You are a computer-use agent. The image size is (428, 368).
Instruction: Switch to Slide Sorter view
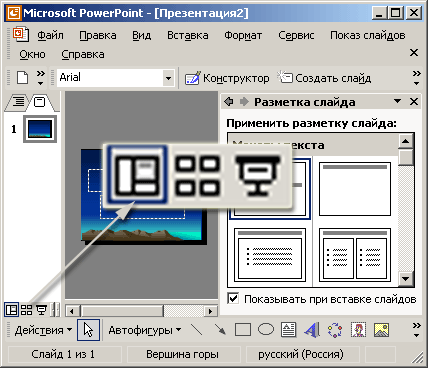(26, 310)
